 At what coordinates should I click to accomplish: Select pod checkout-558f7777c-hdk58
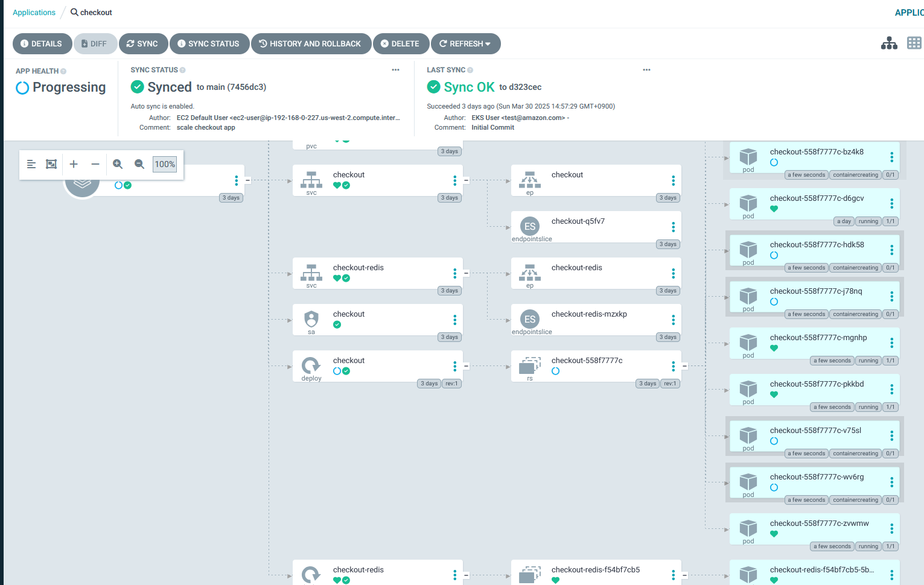[x=814, y=250]
